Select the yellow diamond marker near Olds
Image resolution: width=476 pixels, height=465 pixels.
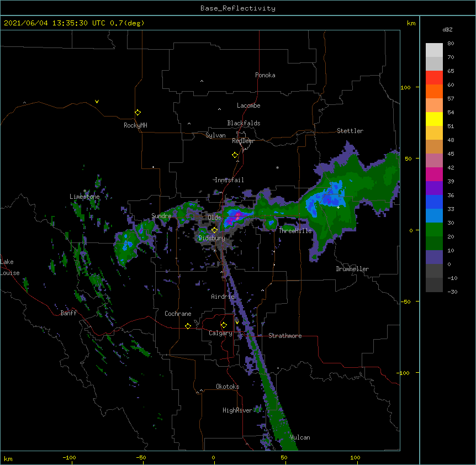pyautogui.click(x=214, y=230)
